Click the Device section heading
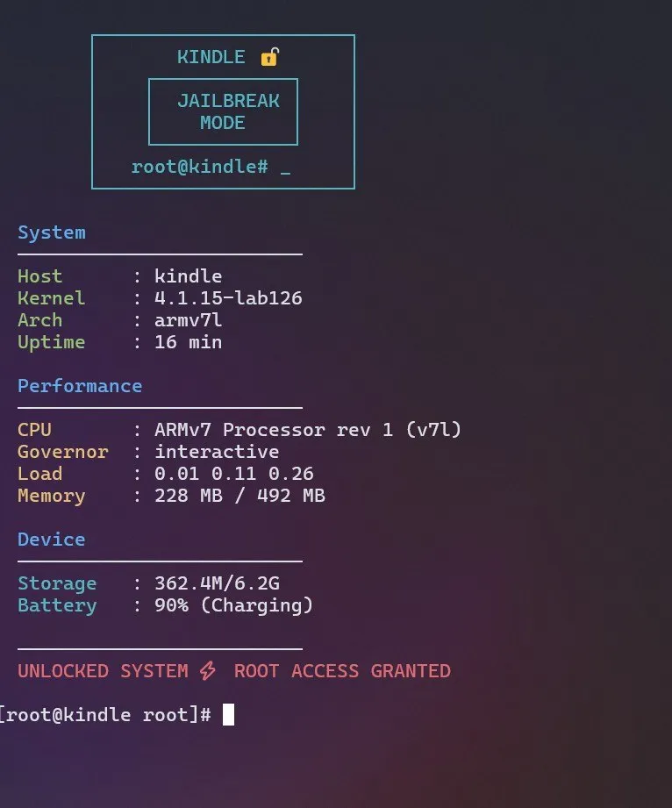The image size is (672, 808). 52,540
